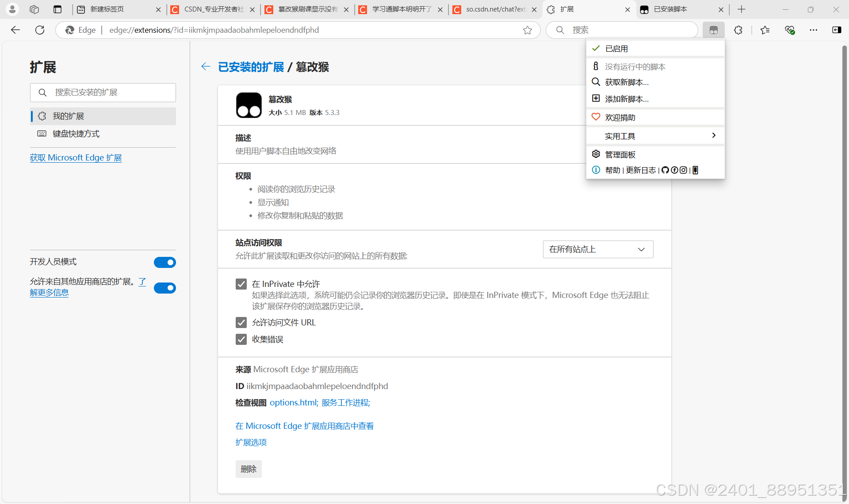Open the browser Extensions puzzle icon
This screenshot has width=849, height=504.
[738, 30]
